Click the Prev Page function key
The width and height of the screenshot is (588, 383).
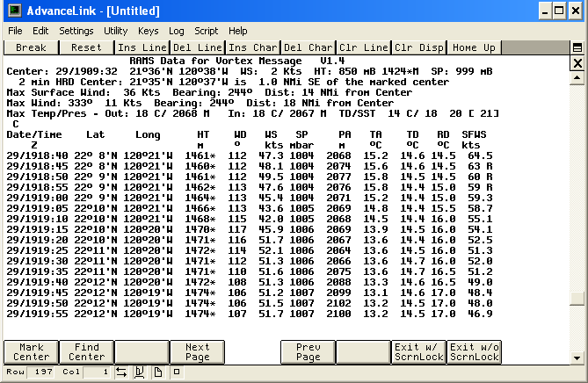[x=308, y=352]
